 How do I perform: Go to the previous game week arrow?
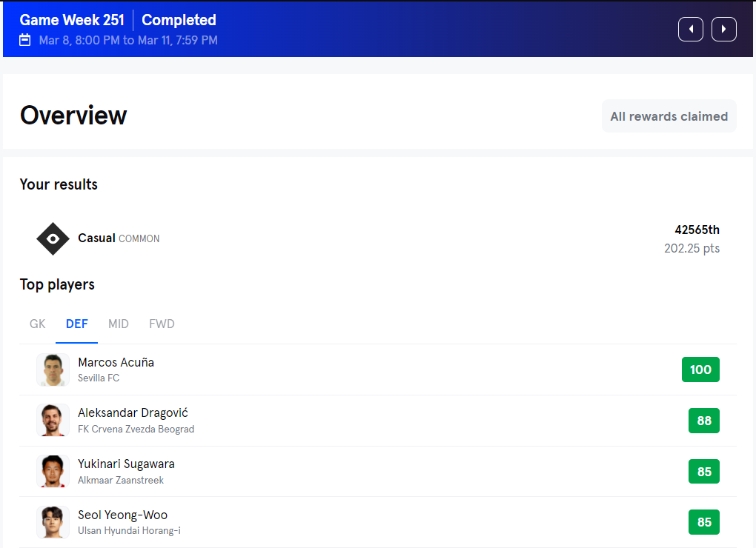pos(691,30)
